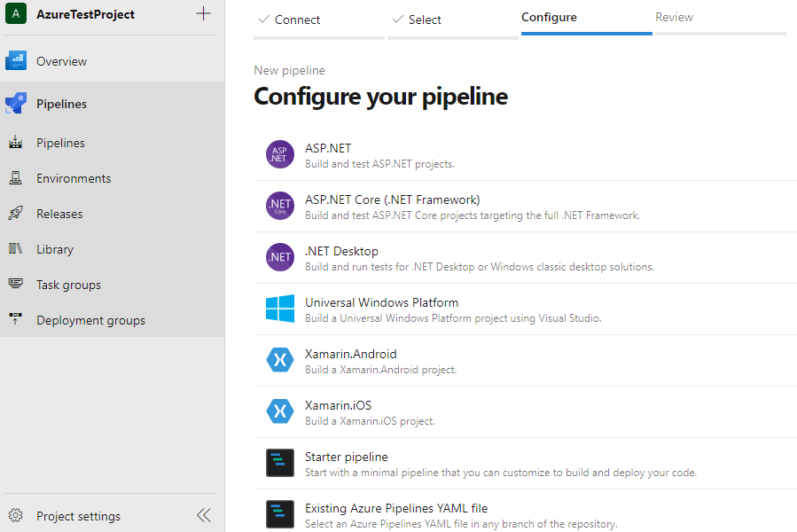Click the plus icon next to AzureTestProject
Screen dimensions: 797x532
click(203, 13)
